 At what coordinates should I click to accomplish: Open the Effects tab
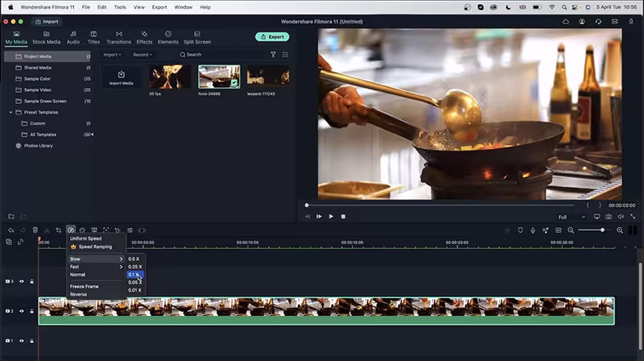pyautogui.click(x=144, y=37)
